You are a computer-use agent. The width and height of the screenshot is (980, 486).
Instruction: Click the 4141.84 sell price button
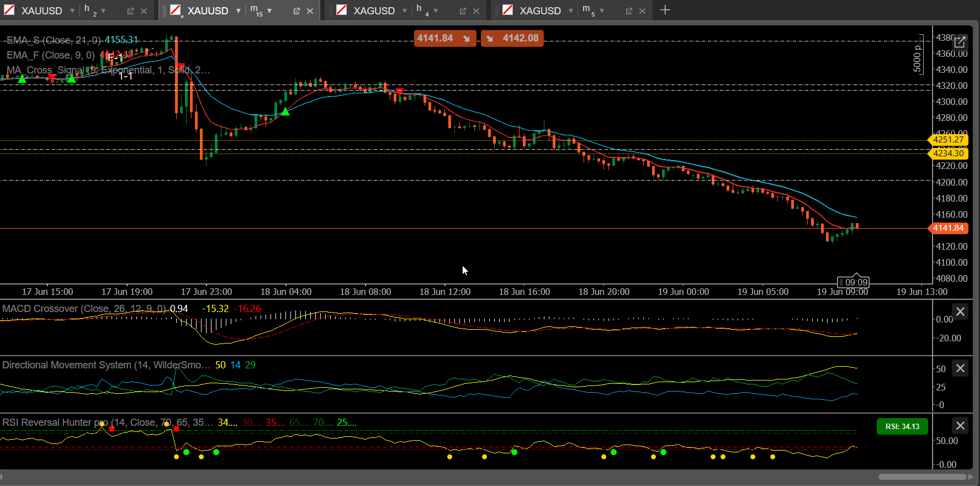click(x=445, y=38)
